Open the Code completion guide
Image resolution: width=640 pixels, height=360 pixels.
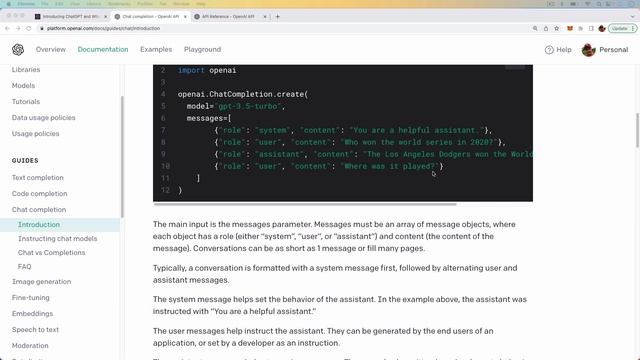coord(40,194)
